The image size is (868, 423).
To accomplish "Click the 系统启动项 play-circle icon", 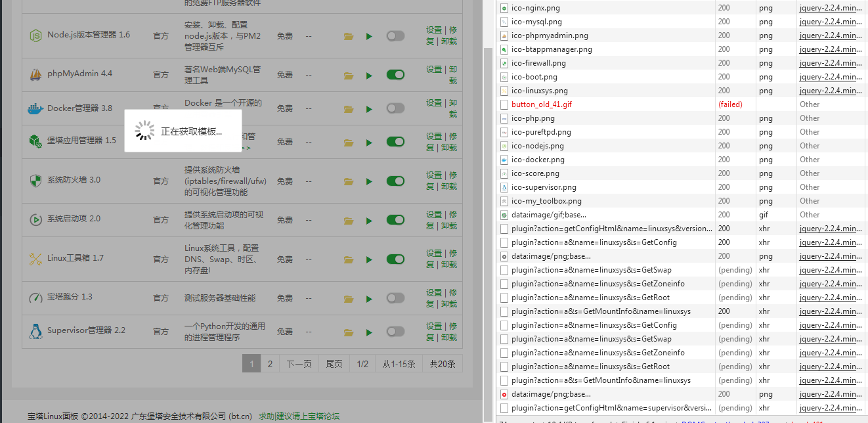I will pyautogui.click(x=35, y=219).
